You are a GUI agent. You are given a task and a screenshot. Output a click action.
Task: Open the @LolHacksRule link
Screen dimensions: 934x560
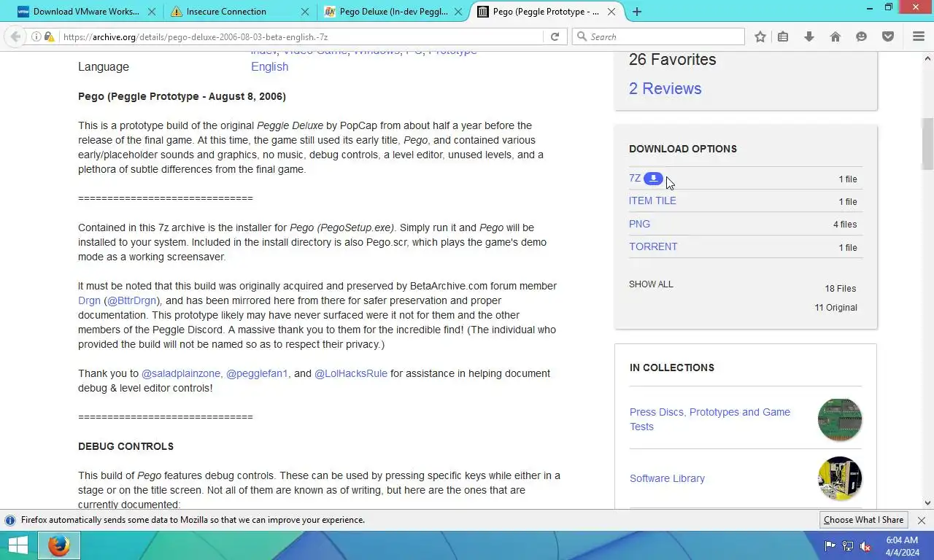tap(351, 373)
